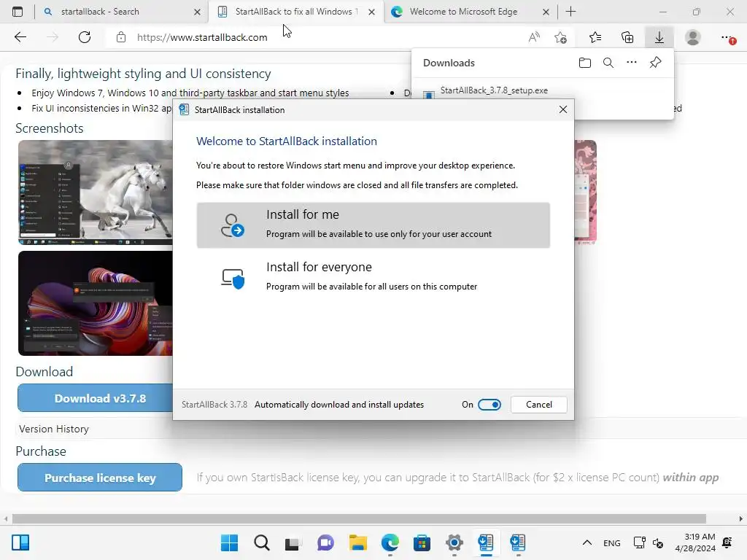Viewport: 747px width, 560px height.
Task: Open Settings gear in taskbar
Action: (x=454, y=542)
